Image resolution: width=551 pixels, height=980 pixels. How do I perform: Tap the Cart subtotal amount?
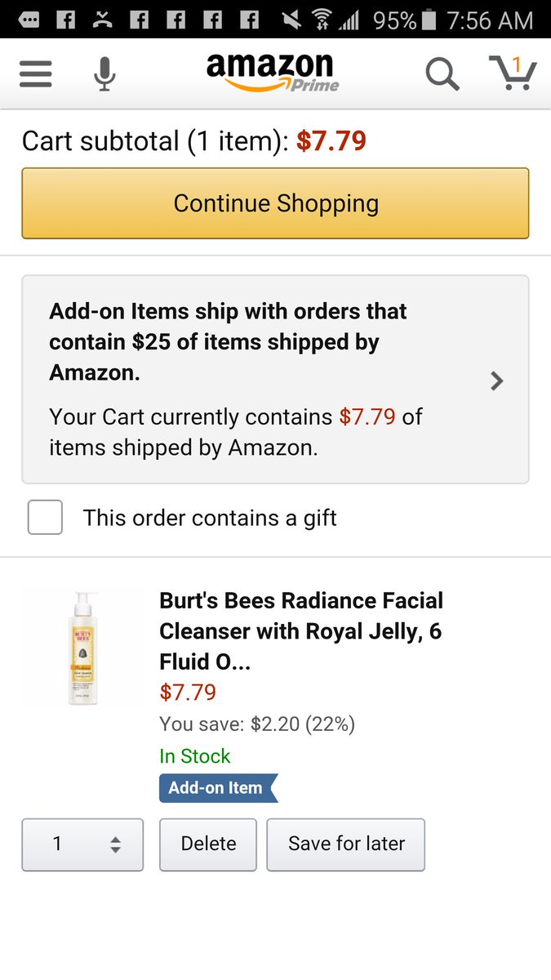coord(331,140)
